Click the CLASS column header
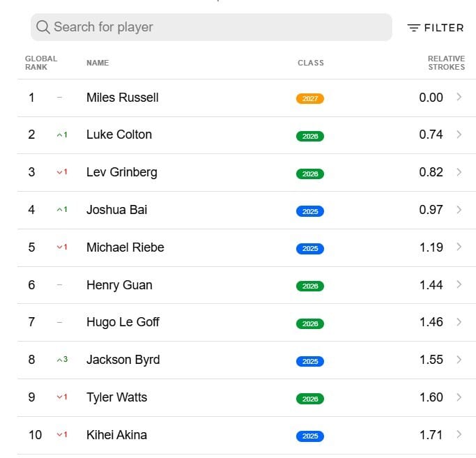This screenshot has width=476, height=458. [310, 63]
